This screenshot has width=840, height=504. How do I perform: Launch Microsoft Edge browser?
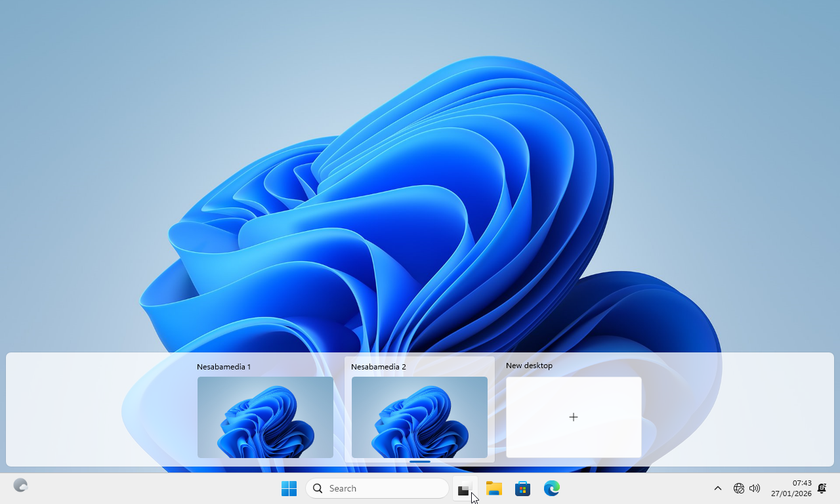point(551,488)
